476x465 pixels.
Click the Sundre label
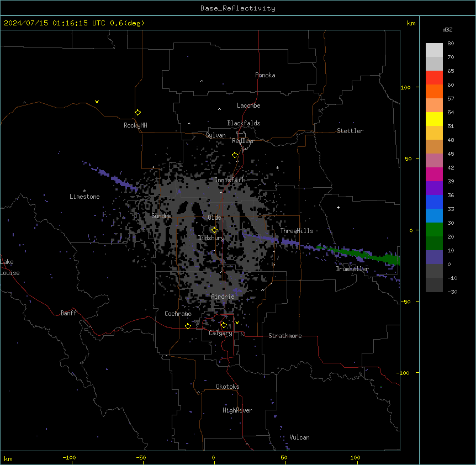tap(161, 216)
